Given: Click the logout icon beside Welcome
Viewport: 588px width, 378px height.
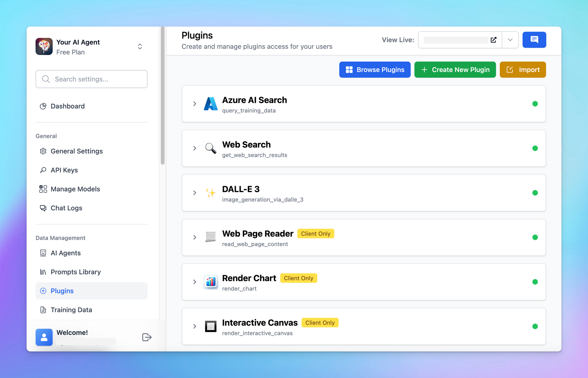Looking at the screenshot, I should (147, 337).
